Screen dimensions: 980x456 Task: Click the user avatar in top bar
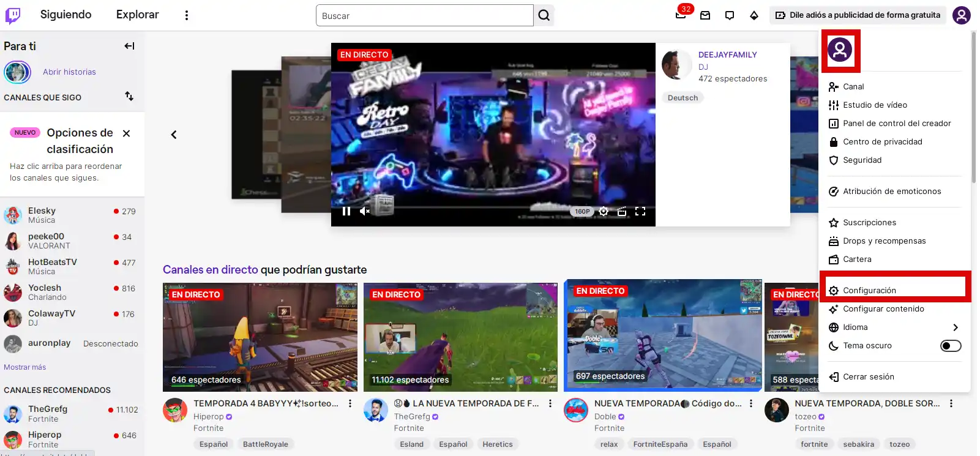962,15
